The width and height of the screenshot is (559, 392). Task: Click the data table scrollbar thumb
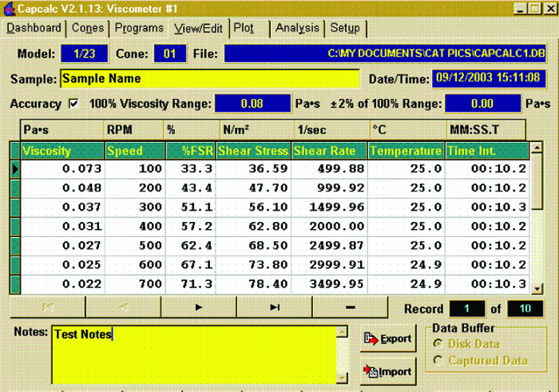(x=537, y=181)
